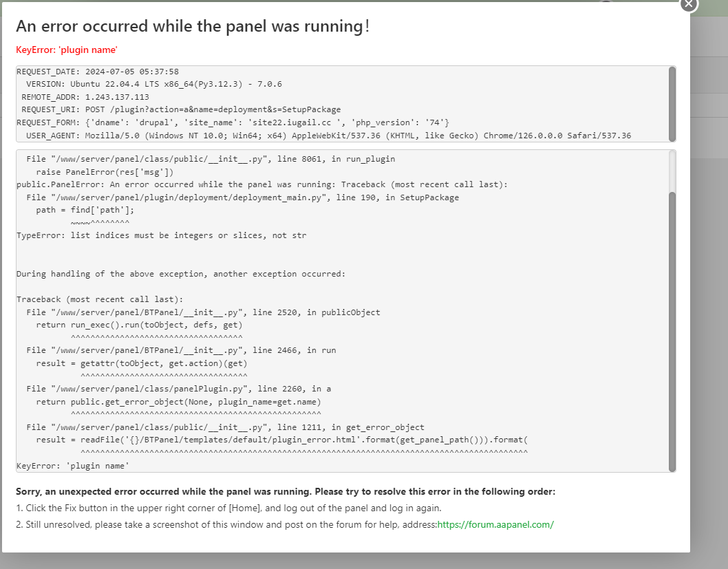Click the "An error occurred" dialog heading
Viewport: 728px width, 569px height.
coord(193,27)
